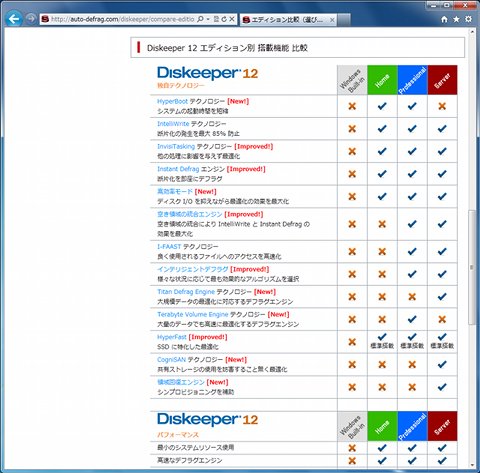Refresh the page with the reload icon
Image resolution: width=480 pixels, height=473 pixels.
coord(224,19)
